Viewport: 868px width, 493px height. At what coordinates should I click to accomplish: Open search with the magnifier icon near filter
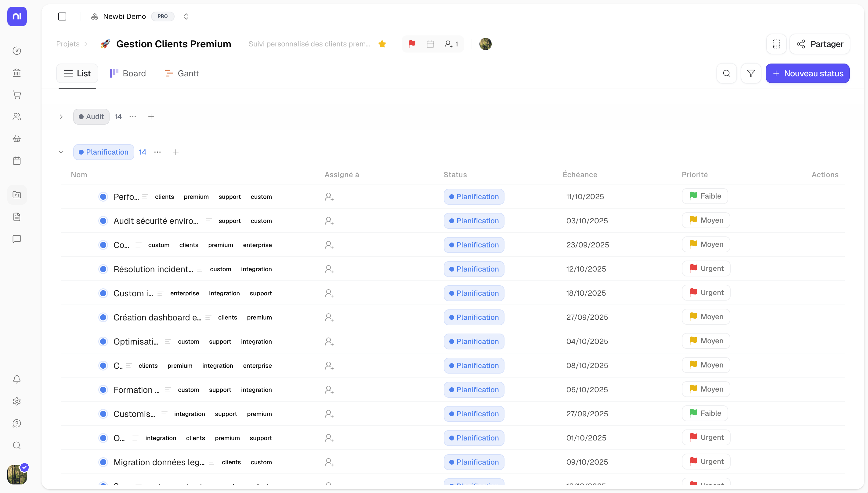coord(726,74)
